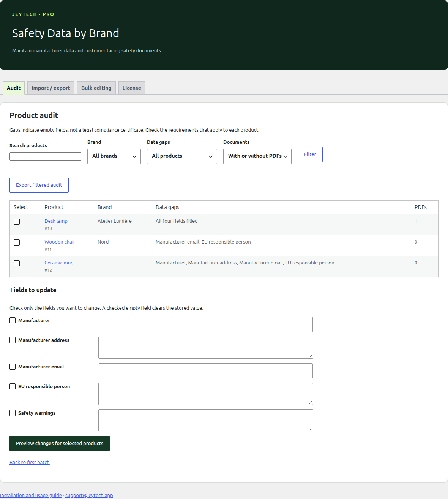Open the Installation and usage guide link
The image size is (448, 499).
point(31,495)
